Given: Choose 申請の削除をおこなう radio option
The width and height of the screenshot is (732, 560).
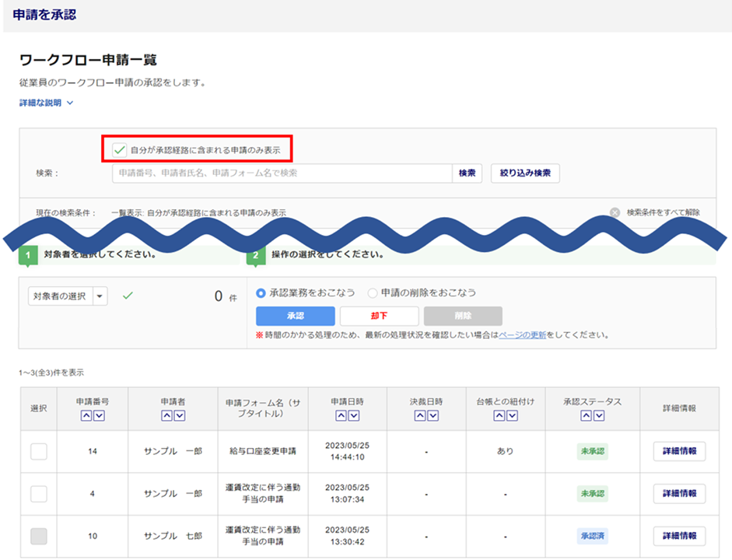Looking at the screenshot, I should click(373, 293).
